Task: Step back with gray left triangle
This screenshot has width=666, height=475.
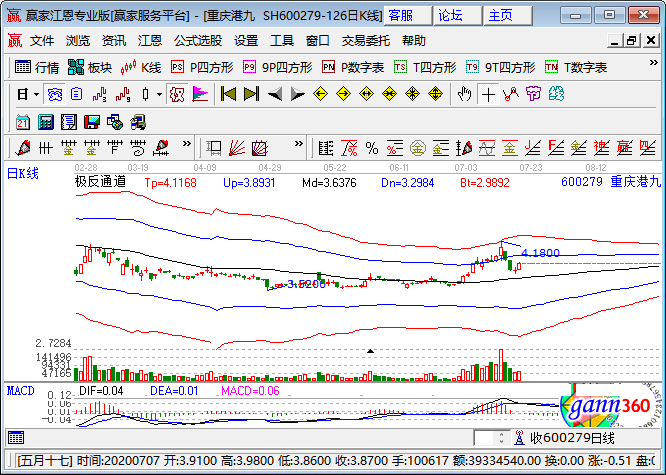Action: point(275,94)
